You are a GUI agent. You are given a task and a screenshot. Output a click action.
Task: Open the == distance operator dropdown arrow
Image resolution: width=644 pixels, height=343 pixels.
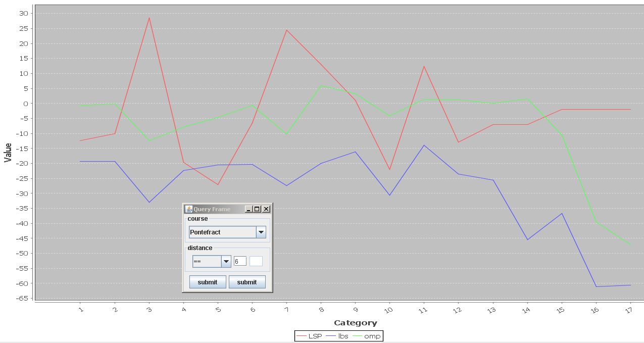pyautogui.click(x=226, y=262)
